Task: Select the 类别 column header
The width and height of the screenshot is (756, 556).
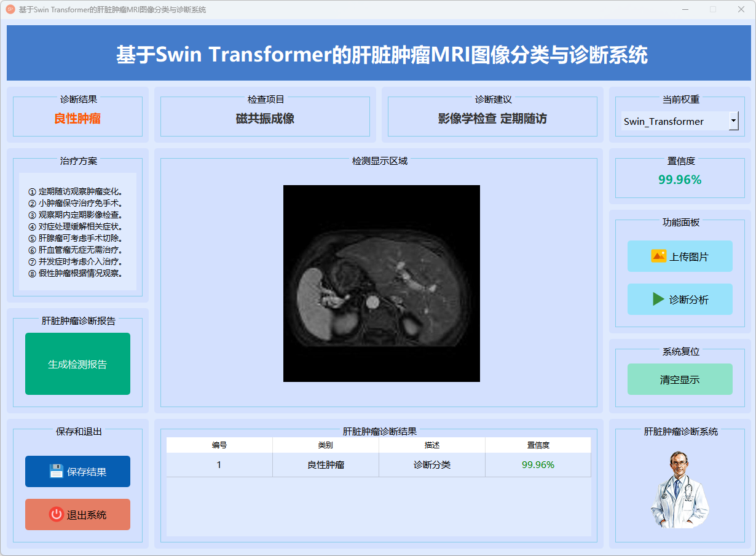Action: coord(326,445)
